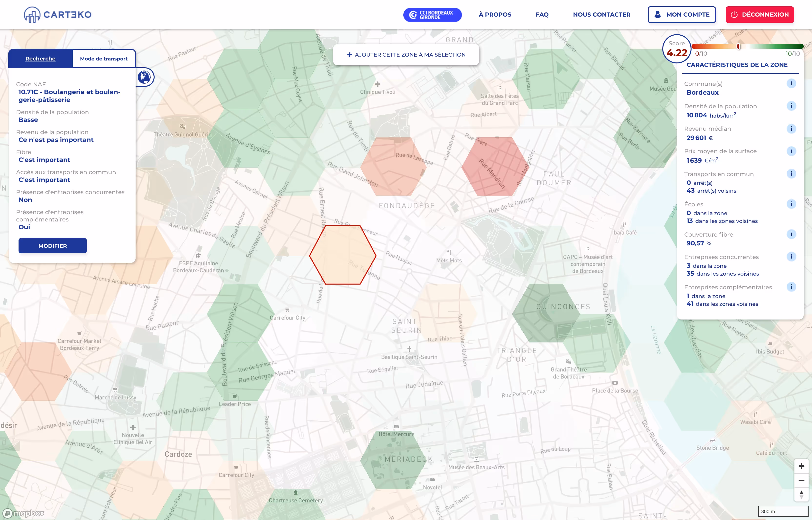Zoom in the map with plus button
Image resolution: width=812 pixels, height=520 pixels.
click(x=801, y=466)
